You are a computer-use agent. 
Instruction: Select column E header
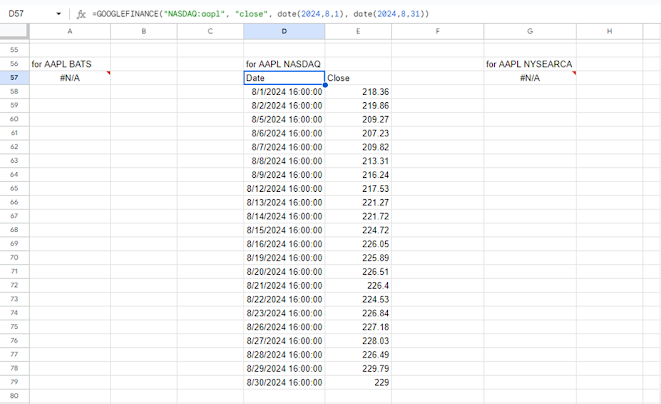point(358,31)
